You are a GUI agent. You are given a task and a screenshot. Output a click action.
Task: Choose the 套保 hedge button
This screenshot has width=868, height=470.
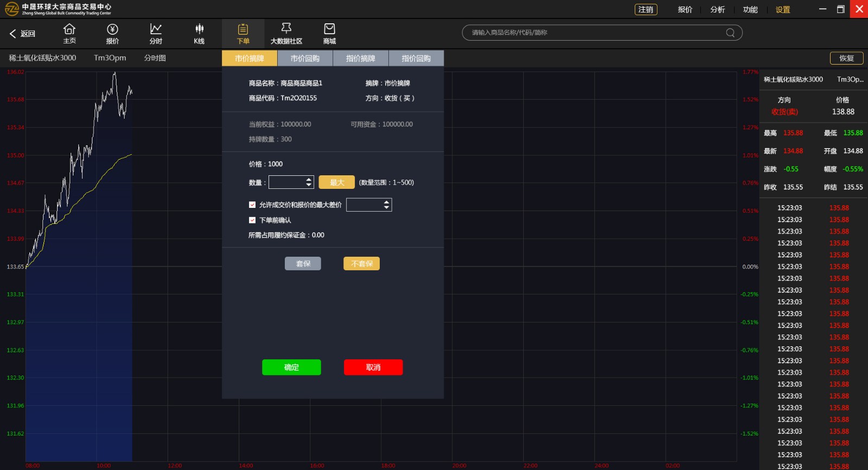coord(303,263)
